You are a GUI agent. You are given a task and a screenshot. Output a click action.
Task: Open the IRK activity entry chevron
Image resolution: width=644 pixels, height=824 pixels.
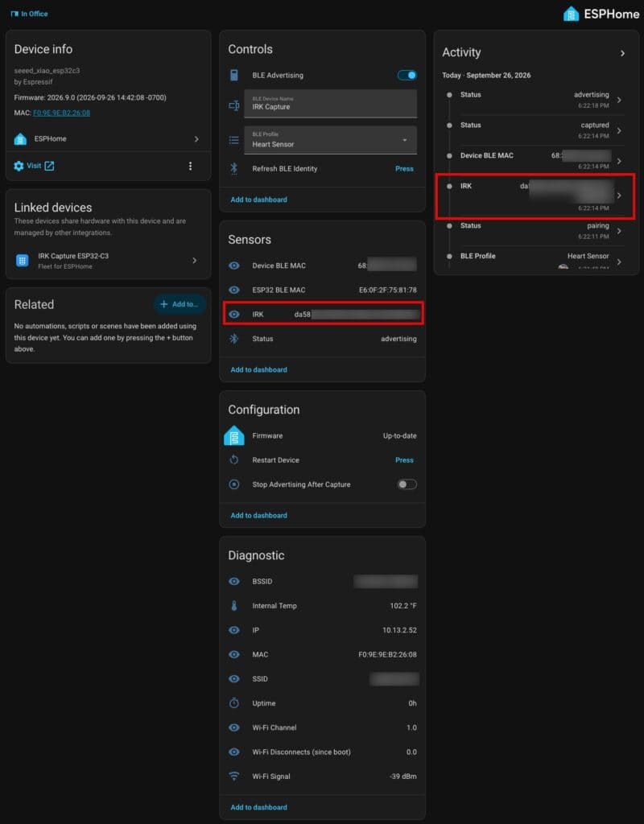(x=619, y=196)
